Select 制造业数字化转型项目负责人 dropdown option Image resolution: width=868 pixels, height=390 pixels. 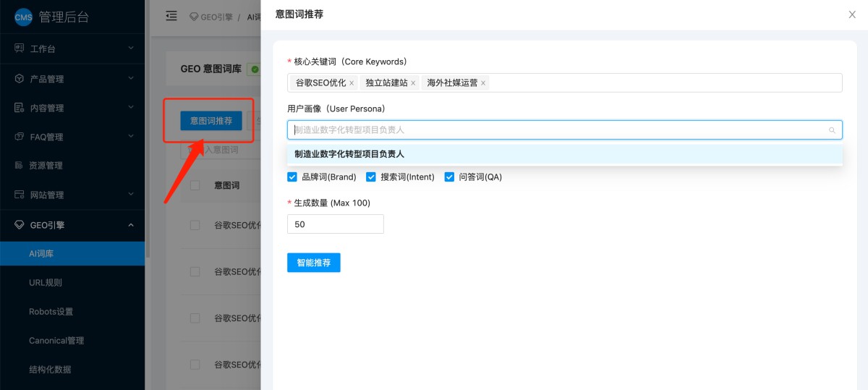pos(349,154)
